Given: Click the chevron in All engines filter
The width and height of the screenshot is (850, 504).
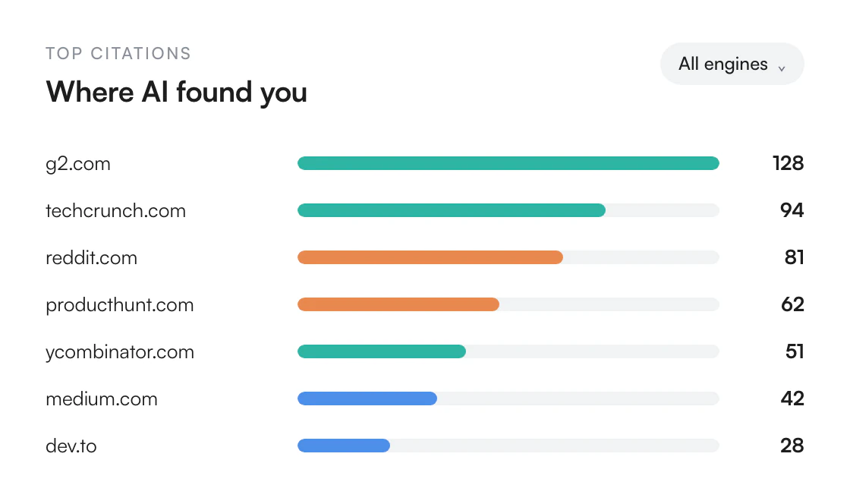Looking at the screenshot, I should pyautogui.click(x=782, y=68).
